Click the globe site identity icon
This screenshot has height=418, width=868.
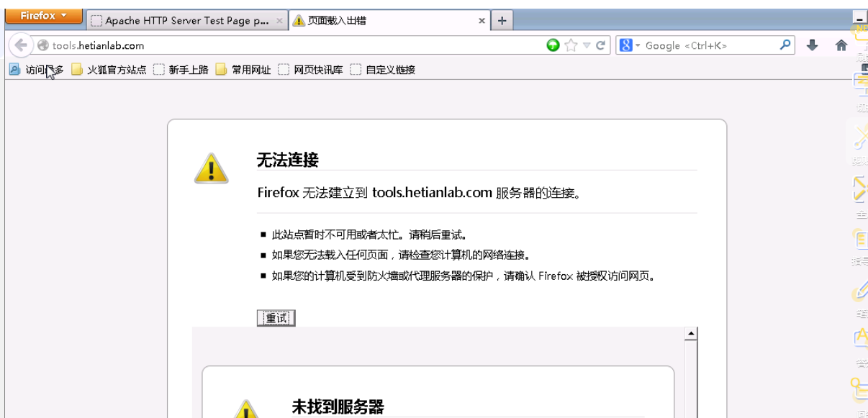coord(42,45)
